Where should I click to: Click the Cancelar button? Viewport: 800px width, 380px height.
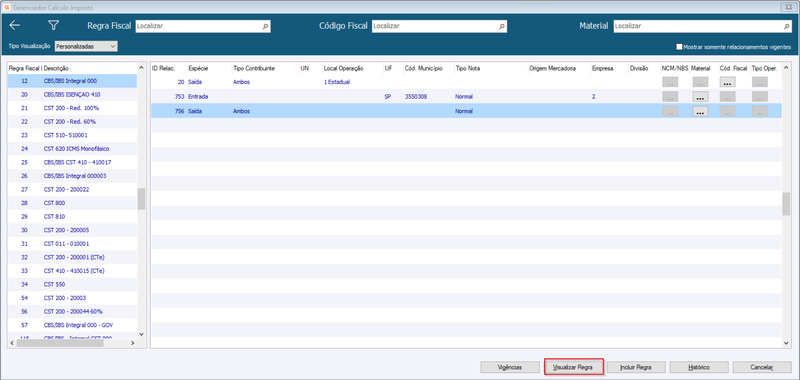click(x=762, y=367)
